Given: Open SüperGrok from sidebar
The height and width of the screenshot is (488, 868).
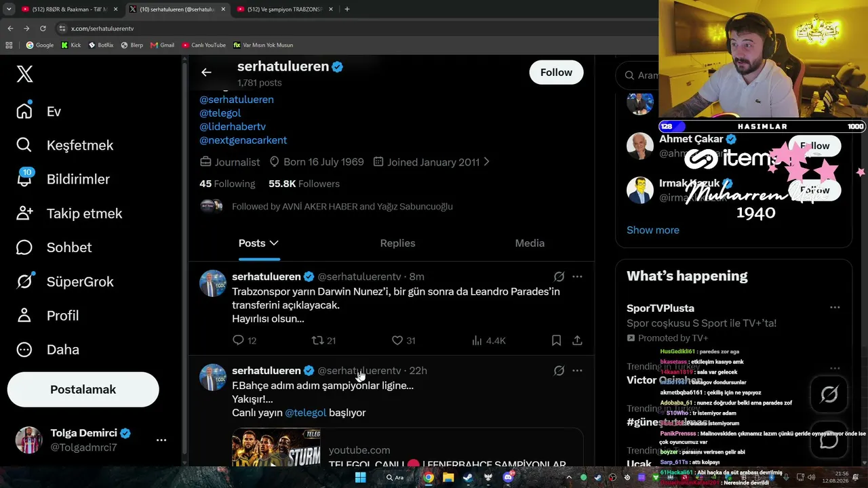Looking at the screenshot, I should (64, 281).
